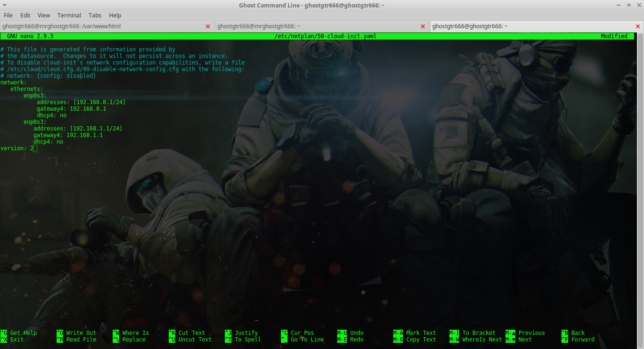
Task: Maximize the Ghost Command Line window
Action: tap(628, 5)
